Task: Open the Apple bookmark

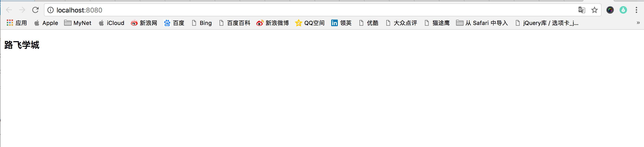Action: (x=46, y=23)
